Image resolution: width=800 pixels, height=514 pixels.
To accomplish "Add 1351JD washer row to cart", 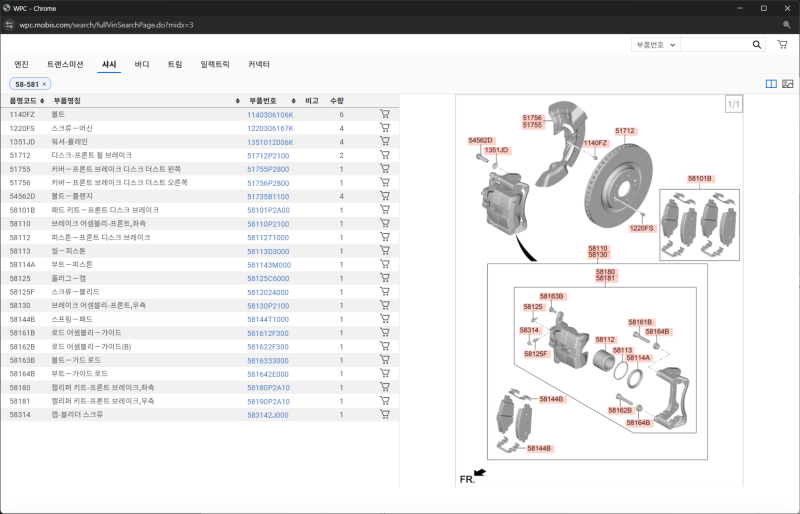I will tap(385, 141).
